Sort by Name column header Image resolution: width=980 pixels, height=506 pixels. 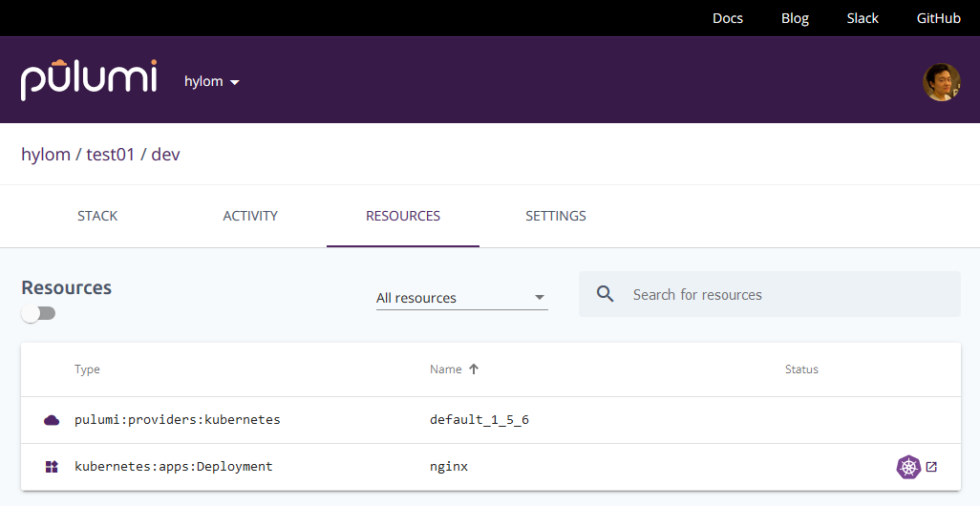tap(446, 369)
